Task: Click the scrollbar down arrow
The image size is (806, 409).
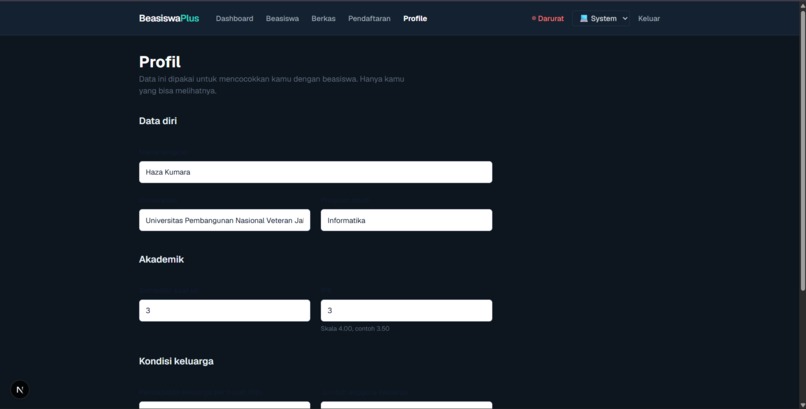Action: click(x=802, y=405)
